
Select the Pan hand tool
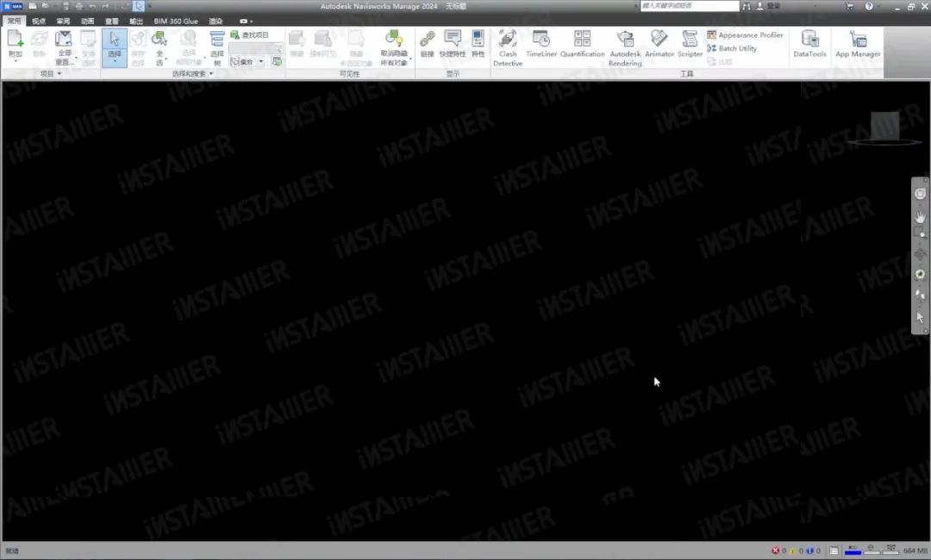(920, 216)
